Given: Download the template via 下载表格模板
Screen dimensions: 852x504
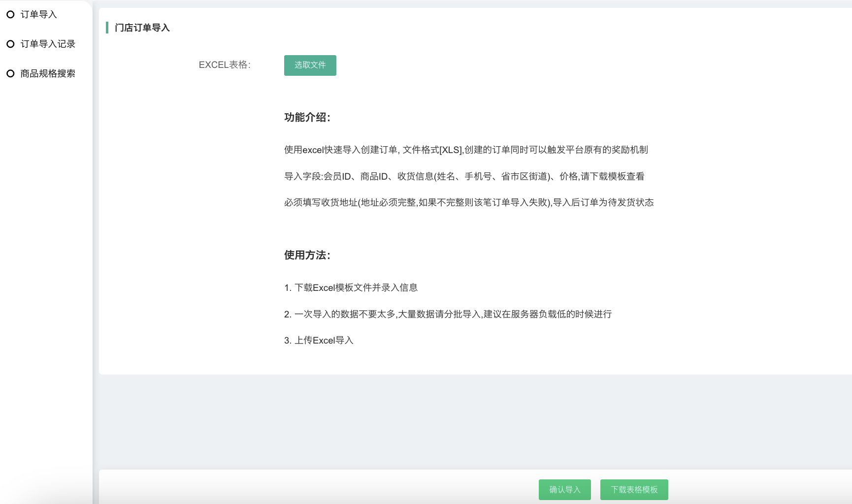Looking at the screenshot, I should point(634,490).
